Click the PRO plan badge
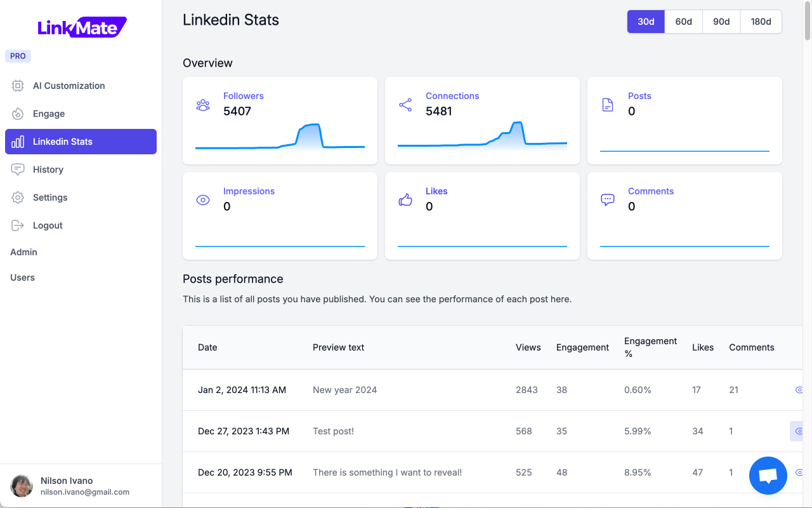 (x=18, y=56)
